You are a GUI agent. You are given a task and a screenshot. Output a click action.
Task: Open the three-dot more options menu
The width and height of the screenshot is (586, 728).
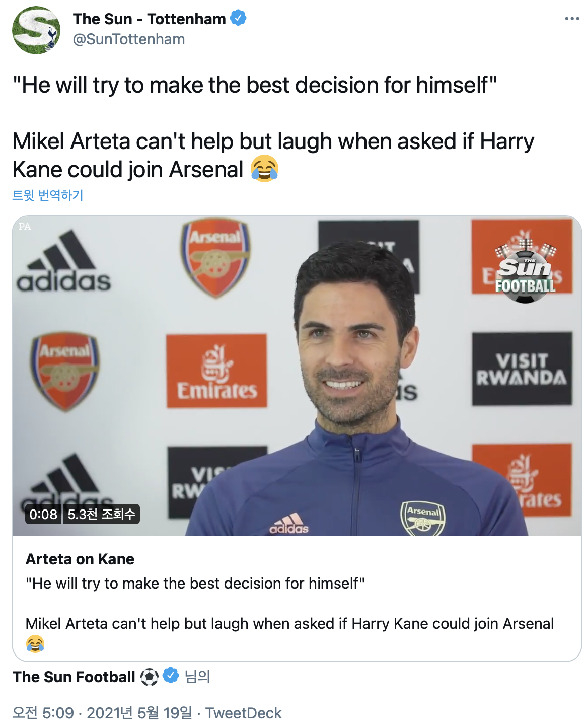(572, 19)
